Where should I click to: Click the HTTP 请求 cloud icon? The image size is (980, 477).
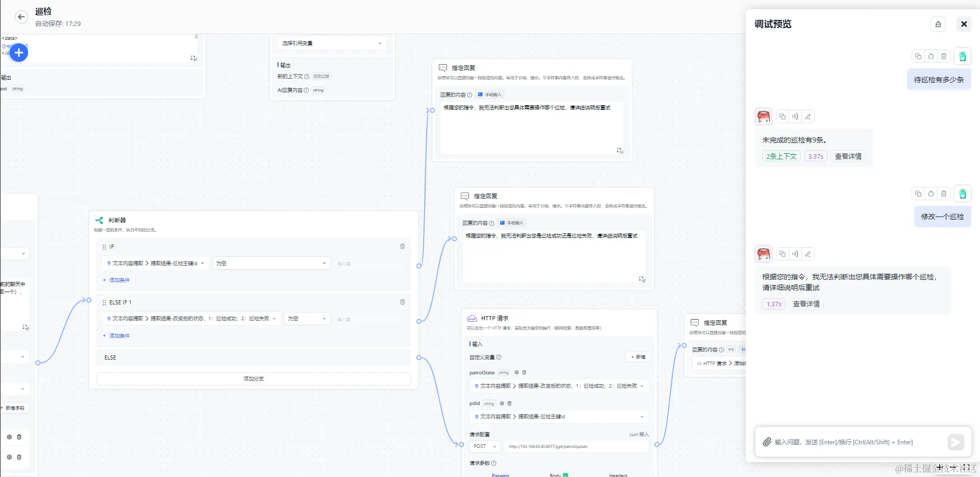tap(472, 318)
